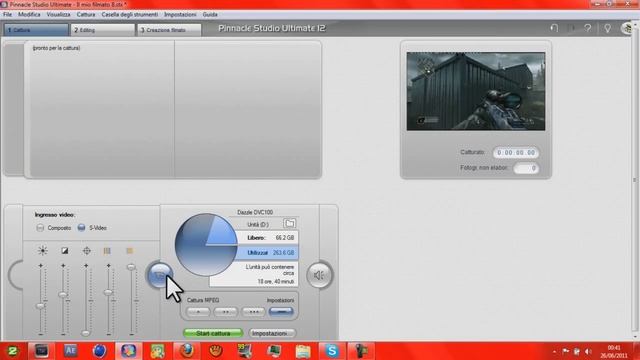
Task: Open the file explorer folder in taskbar
Action: coord(303,351)
